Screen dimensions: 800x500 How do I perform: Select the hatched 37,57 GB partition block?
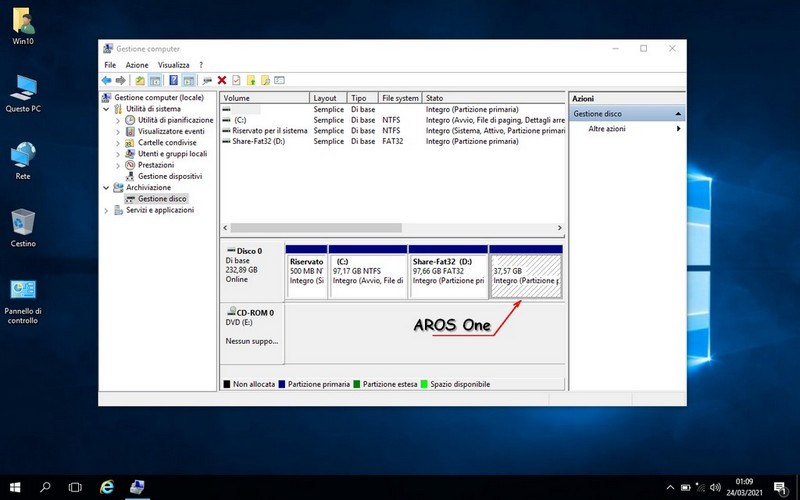click(526, 270)
